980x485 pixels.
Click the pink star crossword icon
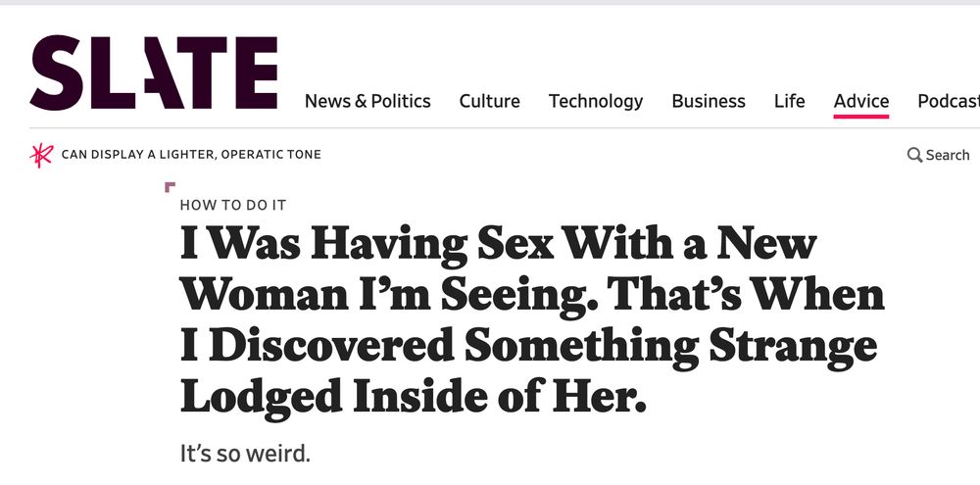click(x=41, y=155)
